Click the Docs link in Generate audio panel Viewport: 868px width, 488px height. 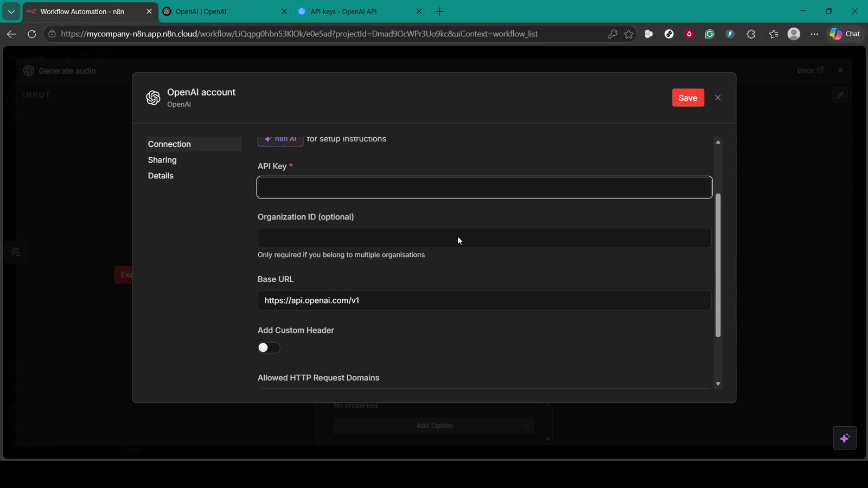pos(810,70)
